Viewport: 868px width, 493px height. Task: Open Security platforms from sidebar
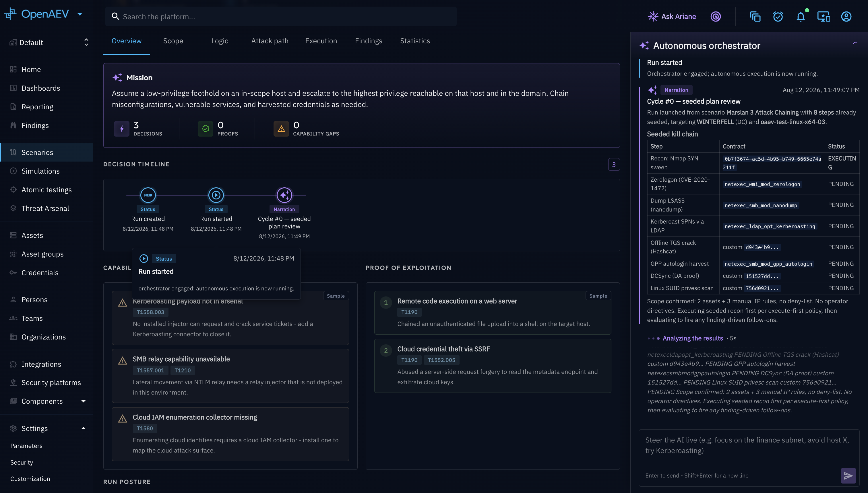click(46, 383)
